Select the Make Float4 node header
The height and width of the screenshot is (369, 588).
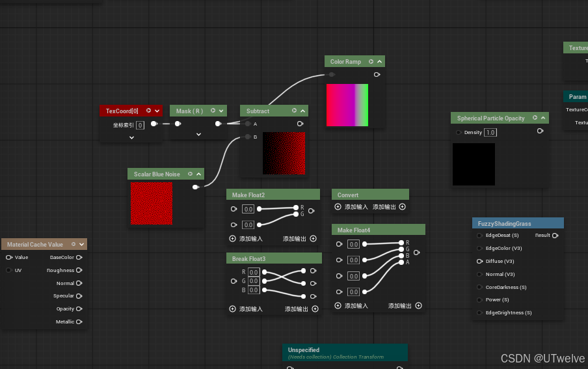[379, 230]
